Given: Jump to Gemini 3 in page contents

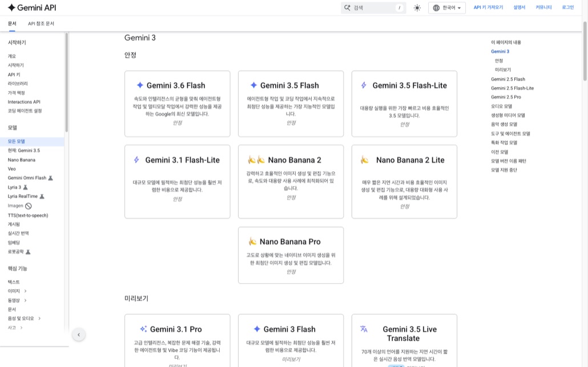Looking at the screenshot, I should [500, 51].
